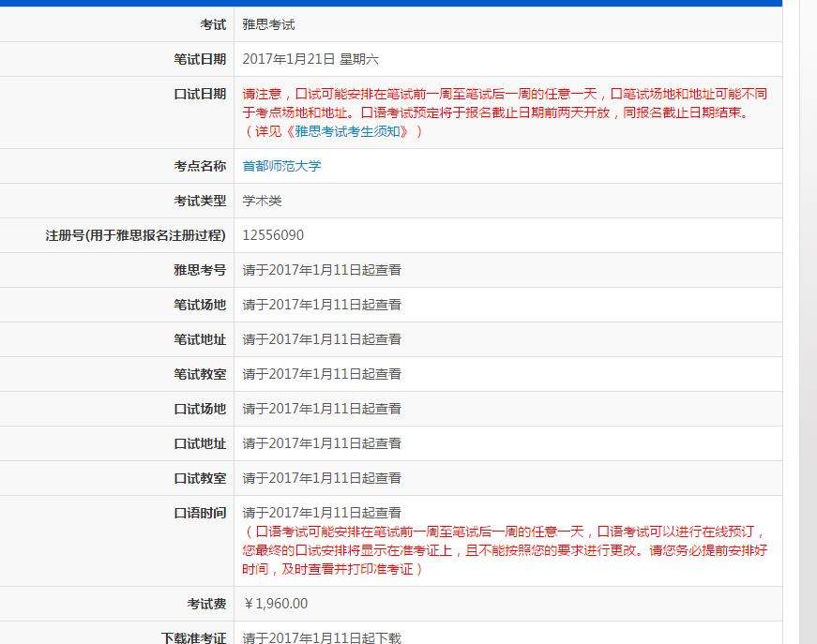Click the 笔试教室 row label
Viewport: 817px width, 644px height.
click(x=200, y=374)
